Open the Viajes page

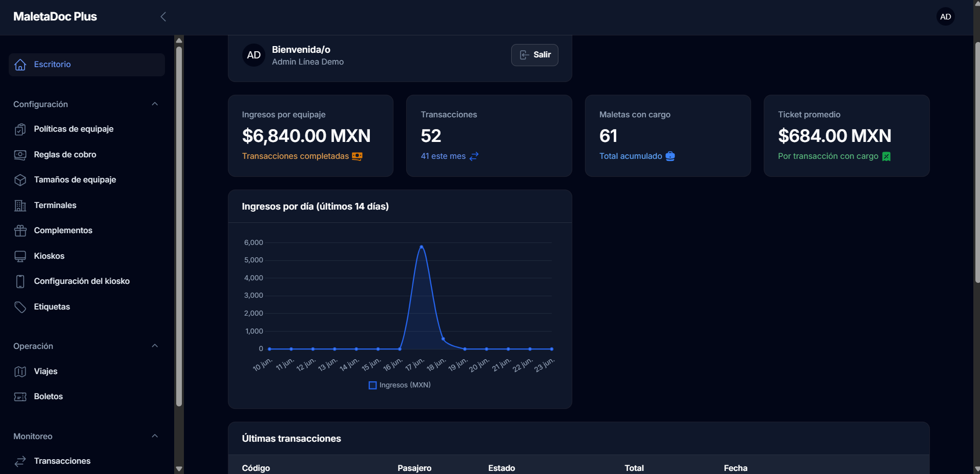point(87,372)
